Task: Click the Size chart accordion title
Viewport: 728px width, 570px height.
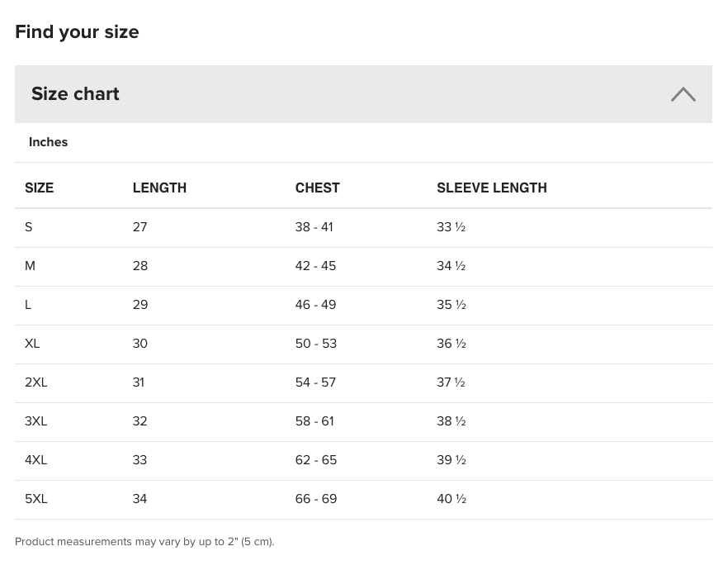Action: 75,94
